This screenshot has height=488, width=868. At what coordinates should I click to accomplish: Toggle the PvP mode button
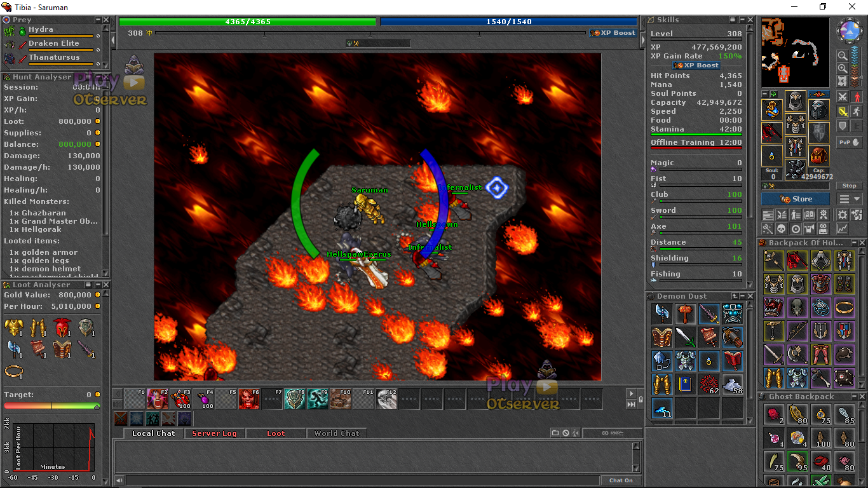coord(850,142)
